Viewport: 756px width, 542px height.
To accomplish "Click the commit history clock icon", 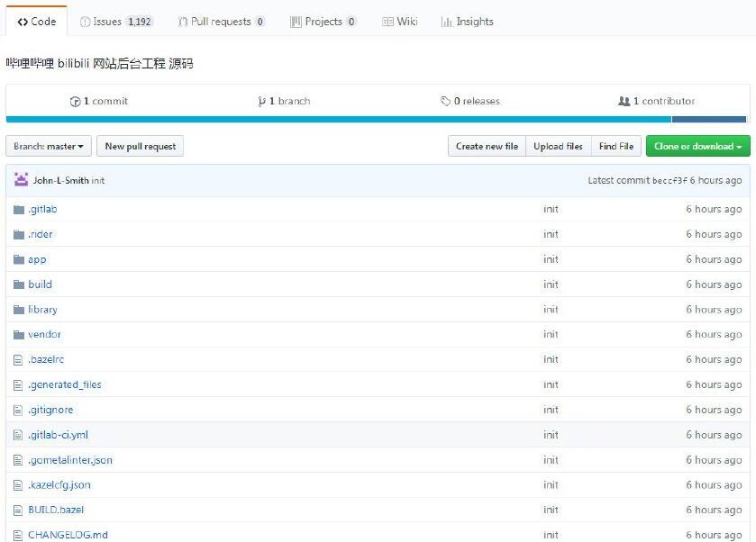I will (75, 102).
